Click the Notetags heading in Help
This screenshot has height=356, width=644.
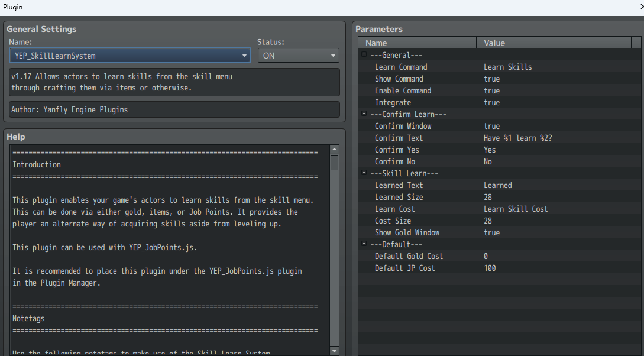[28, 319]
